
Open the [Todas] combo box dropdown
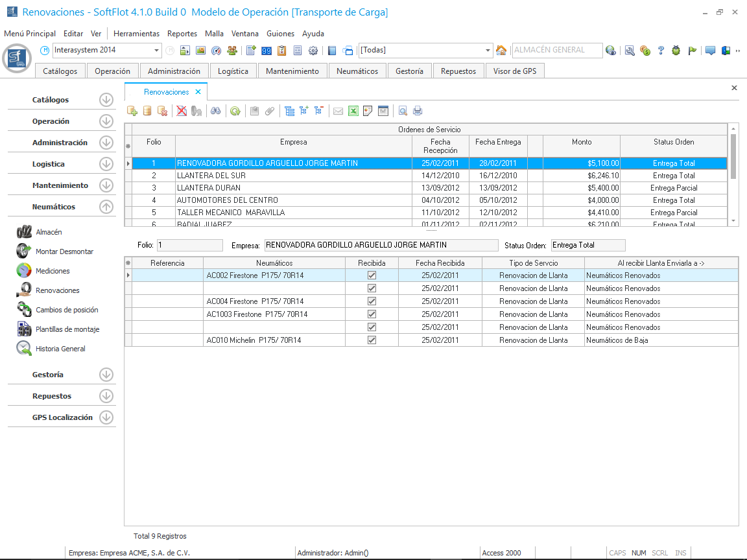[x=488, y=51]
